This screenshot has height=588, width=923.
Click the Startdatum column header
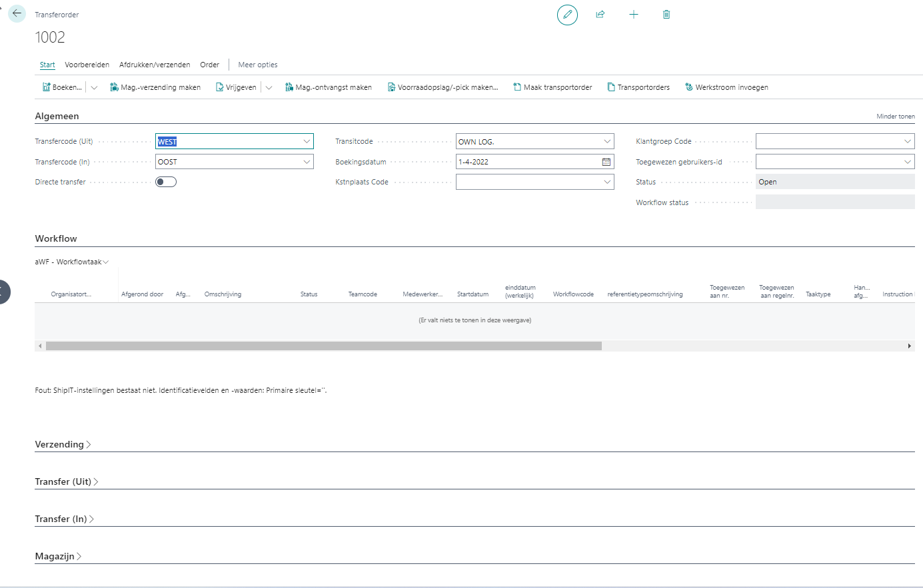pyautogui.click(x=472, y=294)
